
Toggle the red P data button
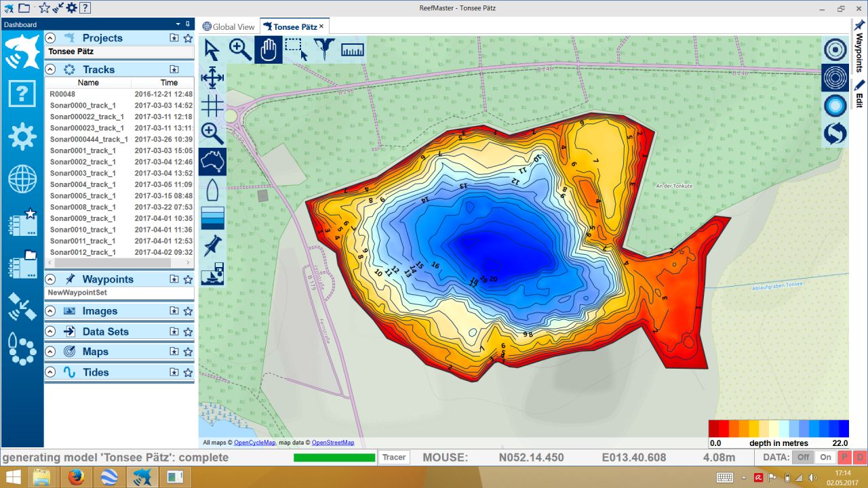[x=844, y=457]
